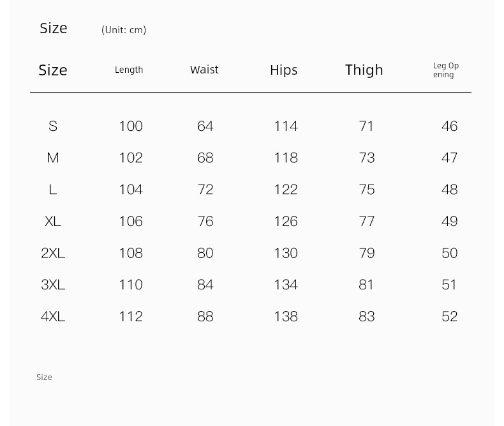Click the 50 leg opening value
Image resolution: width=504 pixels, height=426 pixels.
tap(450, 253)
